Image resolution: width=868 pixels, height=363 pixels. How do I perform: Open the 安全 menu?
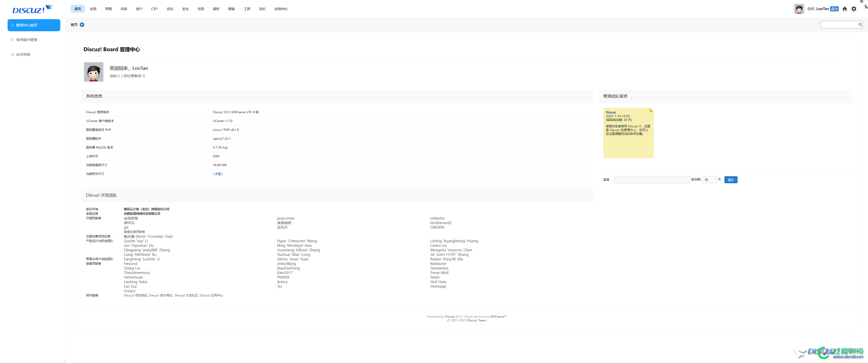[185, 9]
